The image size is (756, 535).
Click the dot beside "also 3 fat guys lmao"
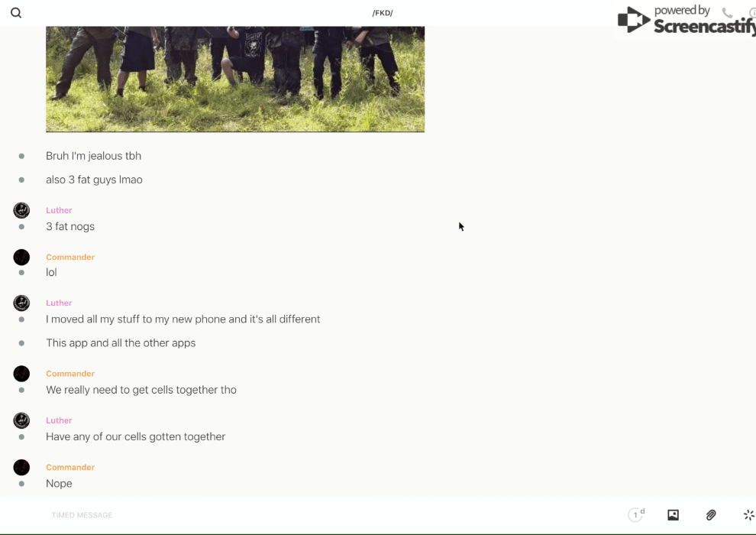pyautogui.click(x=21, y=180)
